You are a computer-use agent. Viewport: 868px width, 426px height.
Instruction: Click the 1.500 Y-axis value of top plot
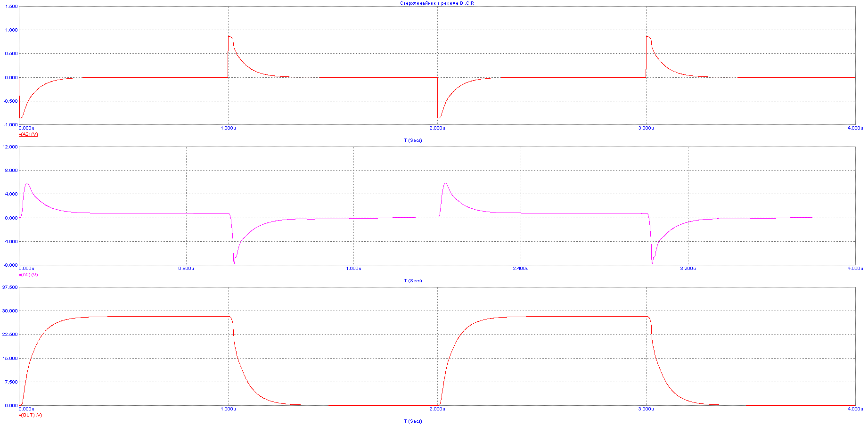(11, 7)
